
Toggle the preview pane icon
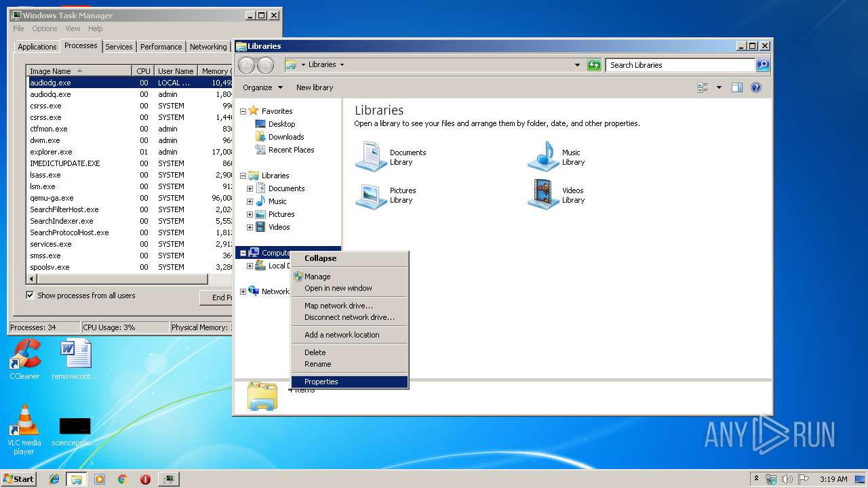tap(737, 87)
